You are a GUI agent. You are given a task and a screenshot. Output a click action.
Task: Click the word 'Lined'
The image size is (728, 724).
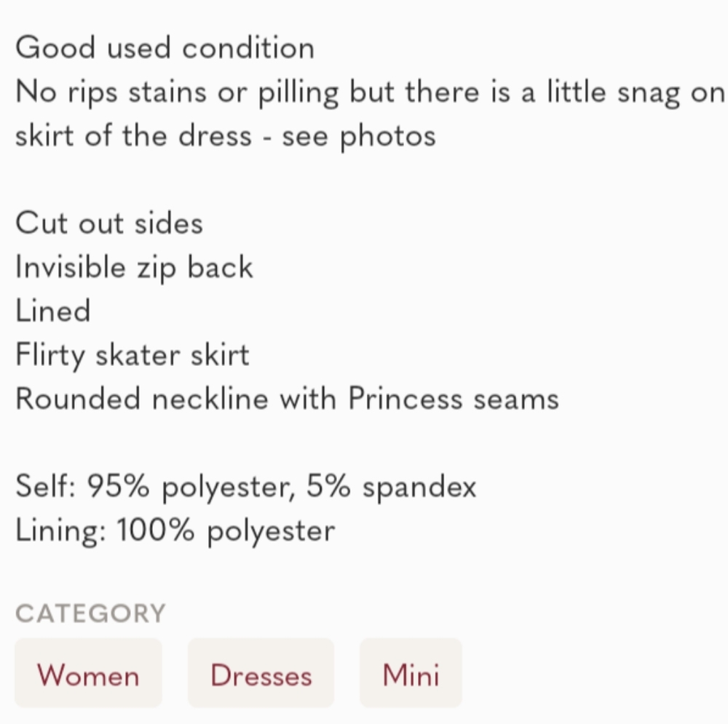tap(53, 311)
